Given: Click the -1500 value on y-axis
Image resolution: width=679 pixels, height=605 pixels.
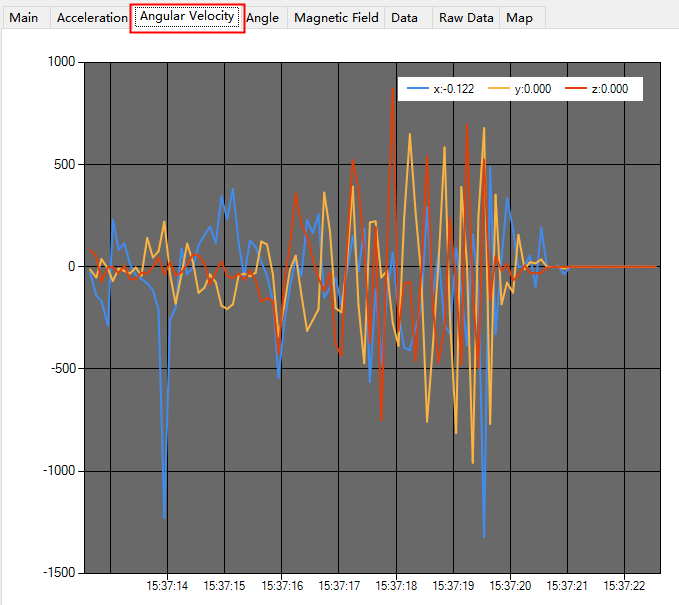Looking at the screenshot, I should (x=59, y=573).
